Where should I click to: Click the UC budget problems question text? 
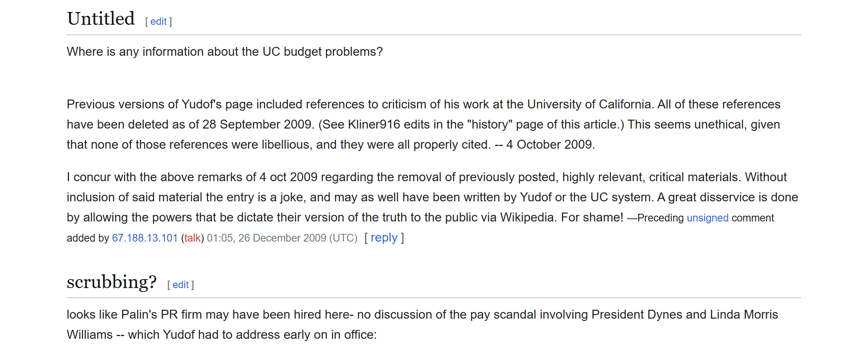pos(225,52)
